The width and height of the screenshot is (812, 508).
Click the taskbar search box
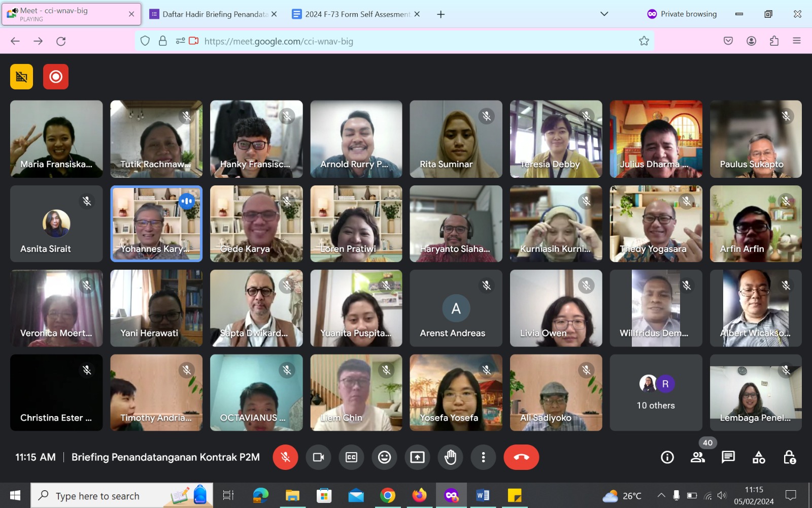[x=122, y=495]
